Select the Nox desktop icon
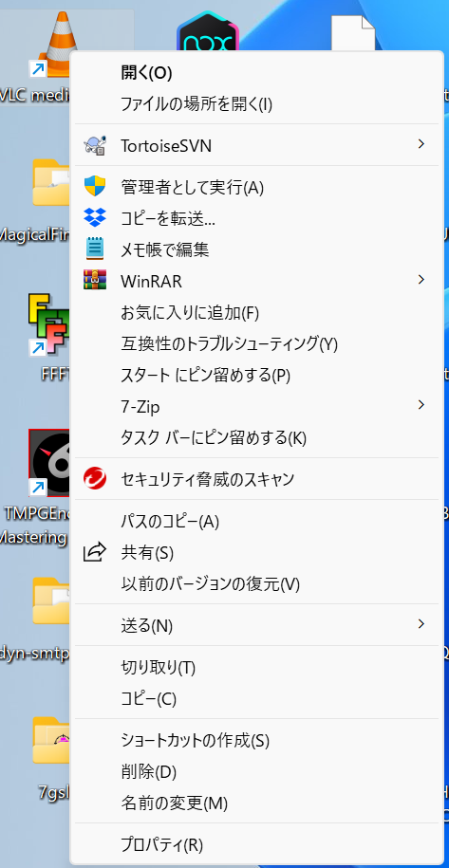This screenshot has height=868, width=449. click(208, 32)
